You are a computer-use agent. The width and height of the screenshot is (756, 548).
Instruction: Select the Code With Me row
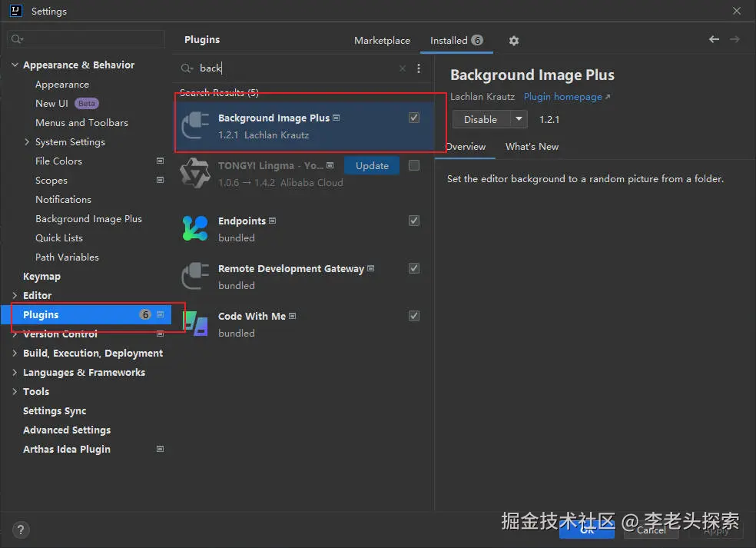click(303, 324)
